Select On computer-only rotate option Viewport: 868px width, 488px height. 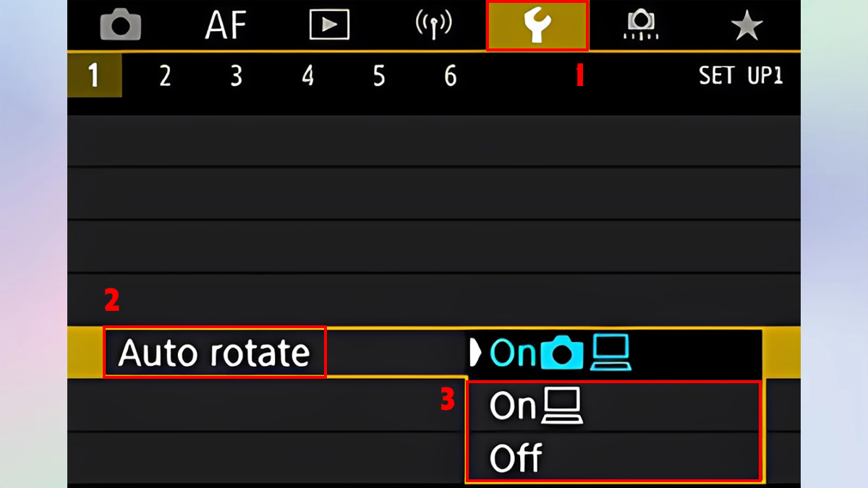click(x=536, y=407)
